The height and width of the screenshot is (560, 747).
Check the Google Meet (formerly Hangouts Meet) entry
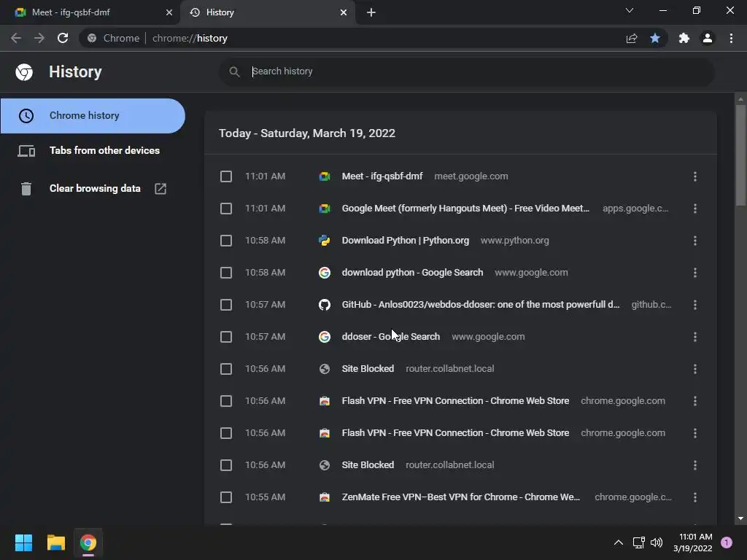[226, 209]
